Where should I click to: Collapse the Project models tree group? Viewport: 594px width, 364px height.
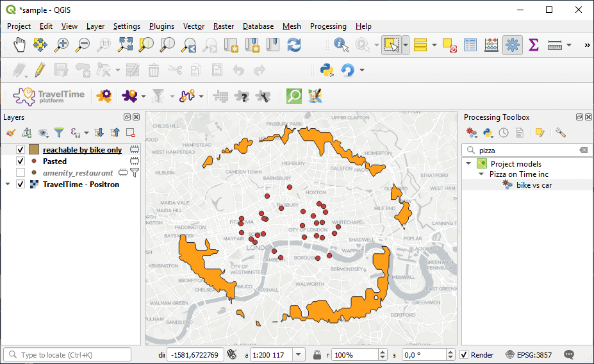coord(469,164)
